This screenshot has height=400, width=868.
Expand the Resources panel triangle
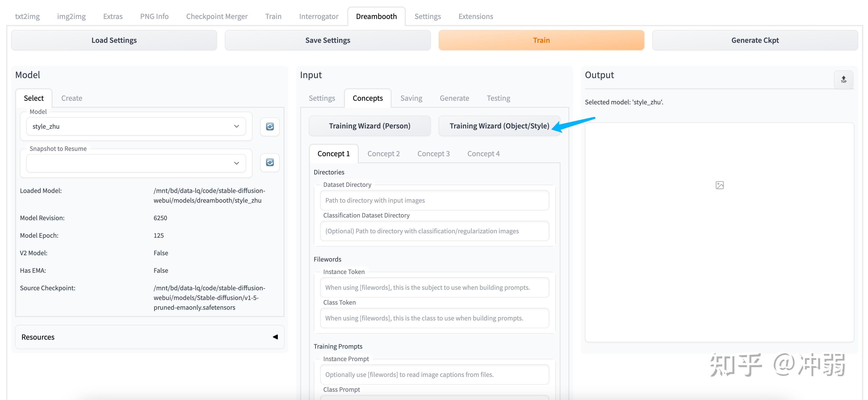coord(275,337)
